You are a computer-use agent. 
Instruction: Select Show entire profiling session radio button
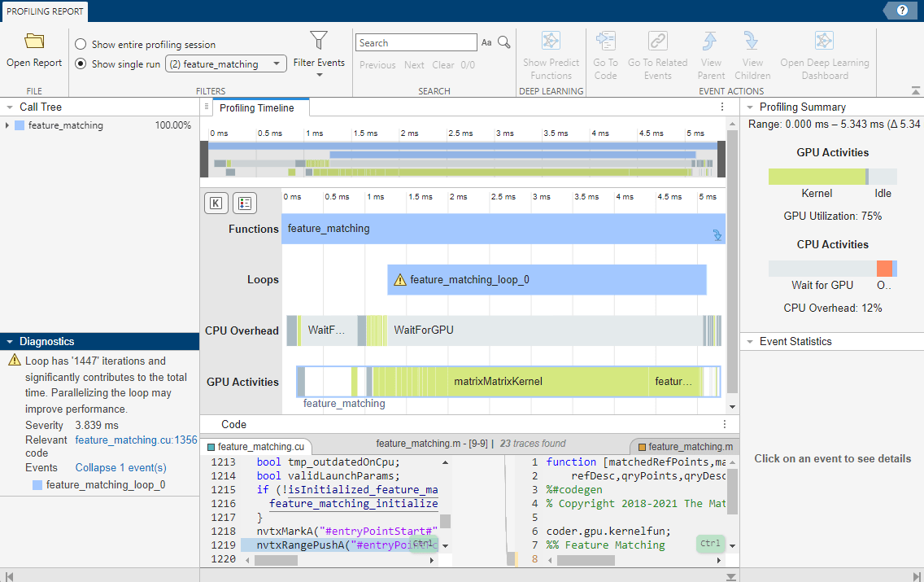click(x=81, y=45)
